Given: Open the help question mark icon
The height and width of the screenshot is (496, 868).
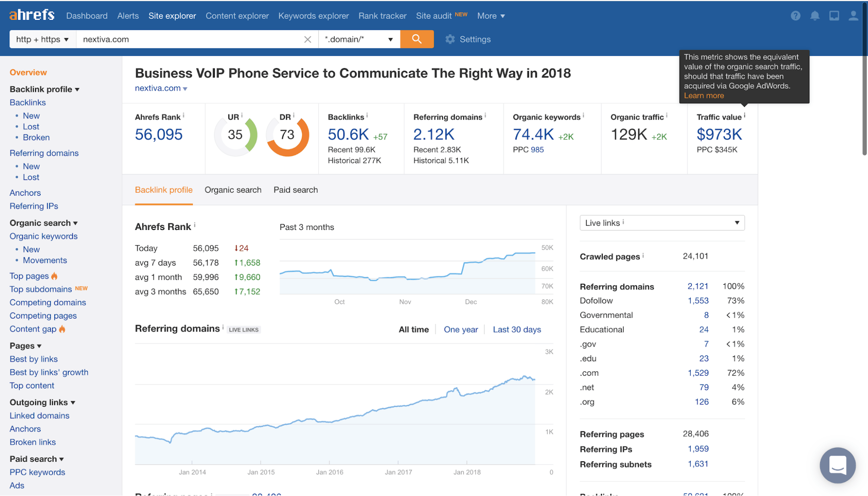Looking at the screenshot, I should pyautogui.click(x=795, y=16).
